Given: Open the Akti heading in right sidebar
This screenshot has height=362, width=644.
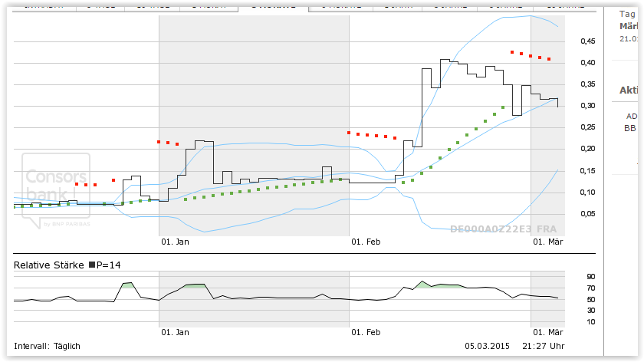Looking at the screenshot, I should point(629,90).
